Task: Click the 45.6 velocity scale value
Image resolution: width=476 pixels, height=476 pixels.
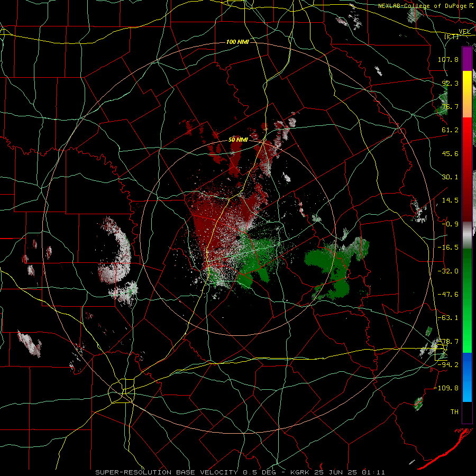Action: [x=450, y=153]
